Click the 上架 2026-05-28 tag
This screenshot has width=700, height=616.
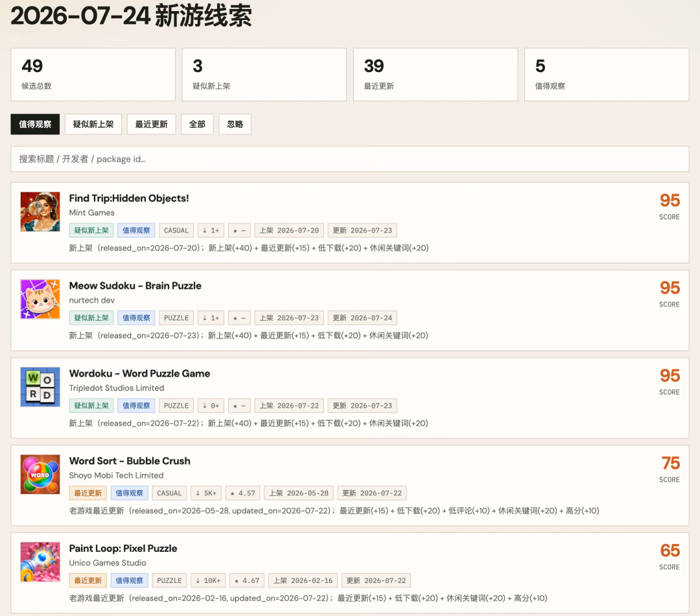pyautogui.click(x=299, y=493)
